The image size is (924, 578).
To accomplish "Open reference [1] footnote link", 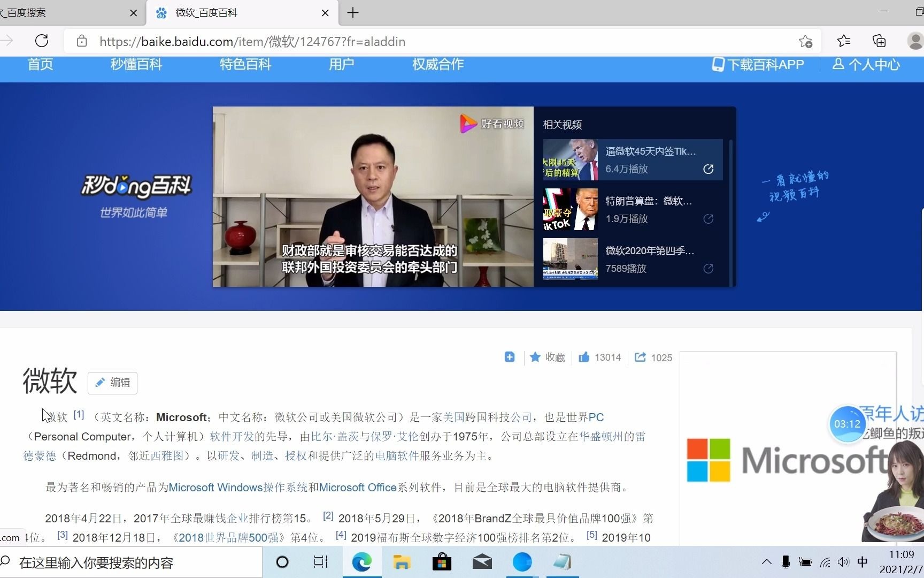I will 79,414.
